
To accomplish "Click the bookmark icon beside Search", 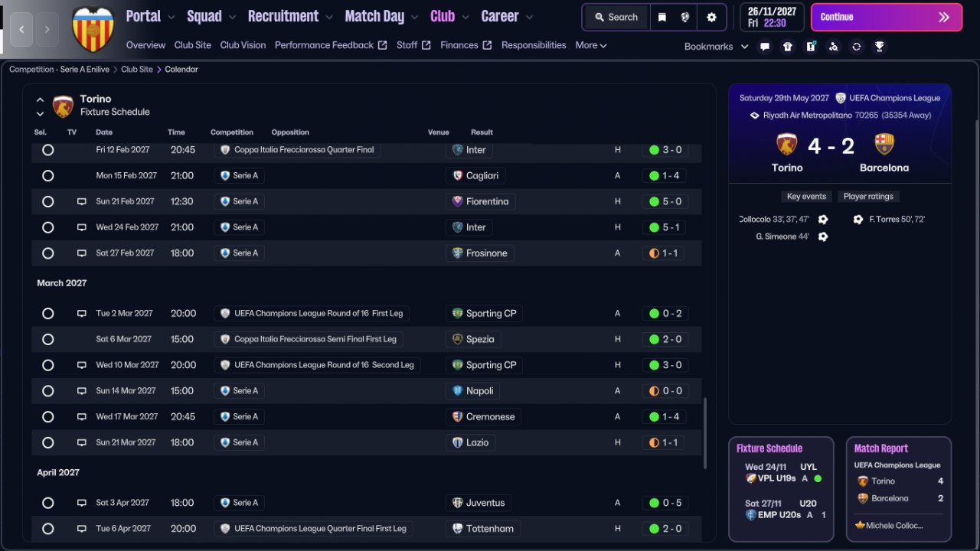I will pos(662,17).
